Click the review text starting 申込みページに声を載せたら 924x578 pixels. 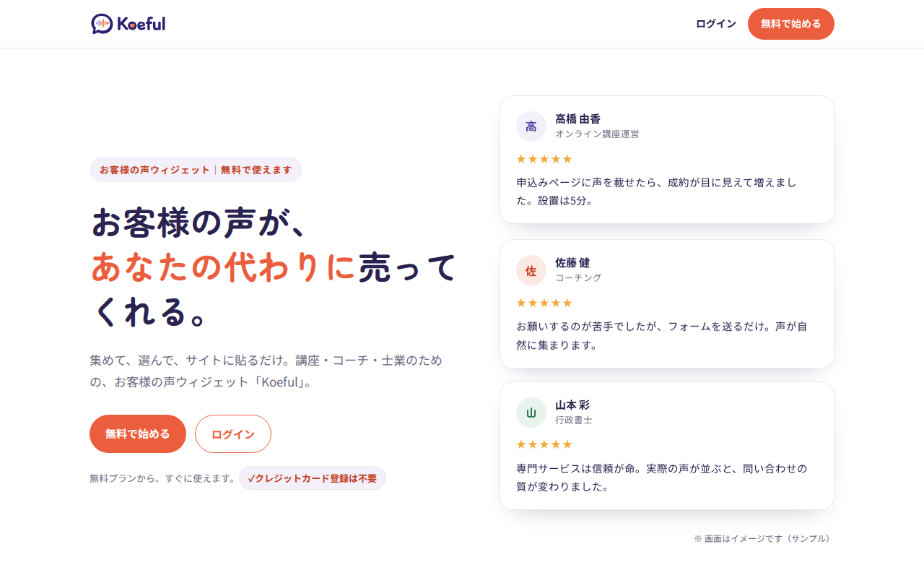[x=657, y=191]
